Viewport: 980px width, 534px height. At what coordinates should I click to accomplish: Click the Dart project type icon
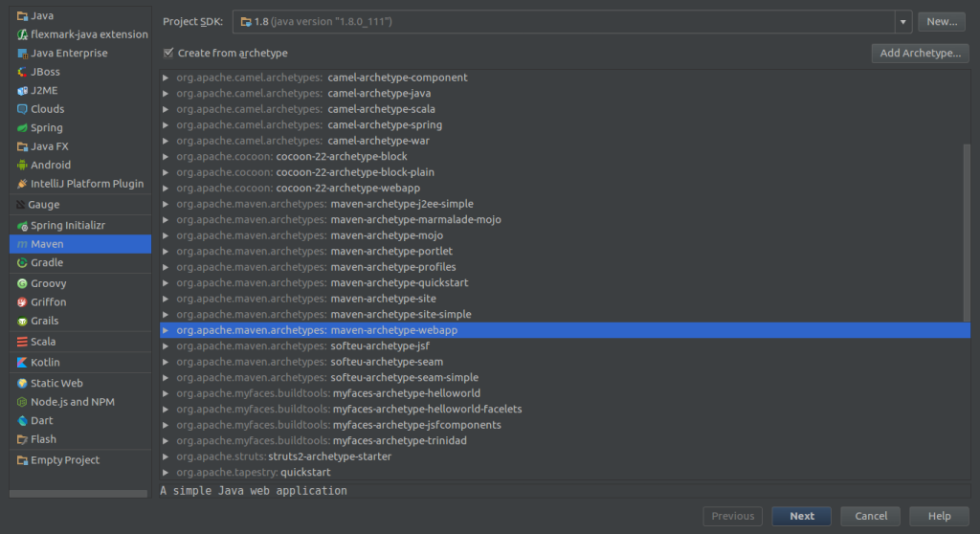[x=22, y=420]
